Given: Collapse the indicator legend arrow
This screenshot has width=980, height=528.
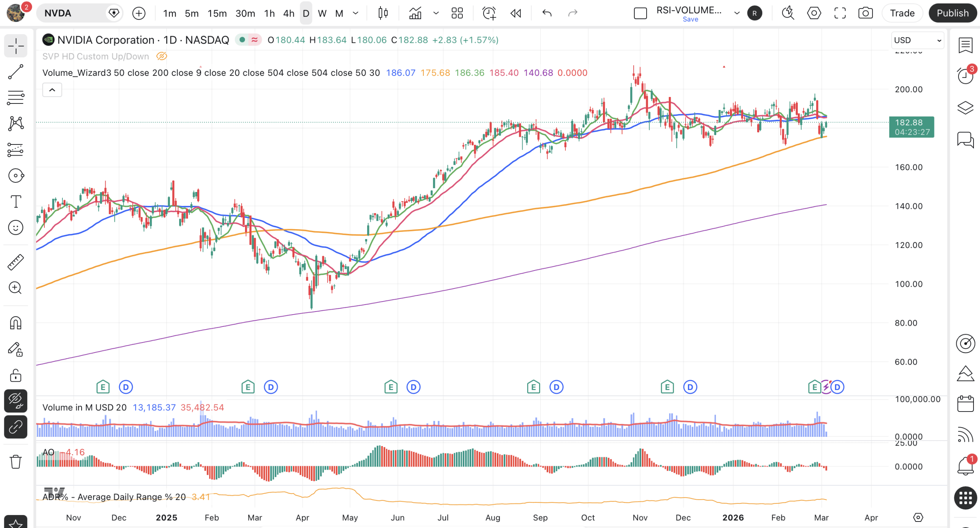Looking at the screenshot, I should [52, 90].
